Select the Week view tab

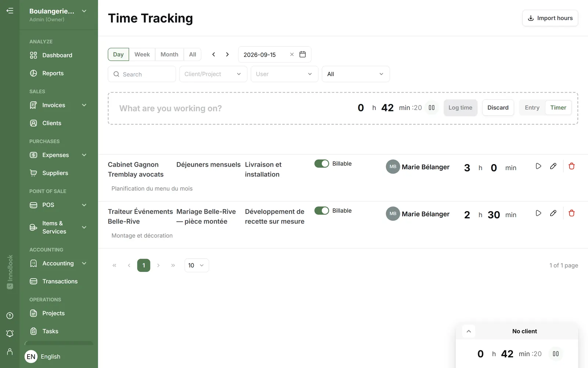[142, 54]
